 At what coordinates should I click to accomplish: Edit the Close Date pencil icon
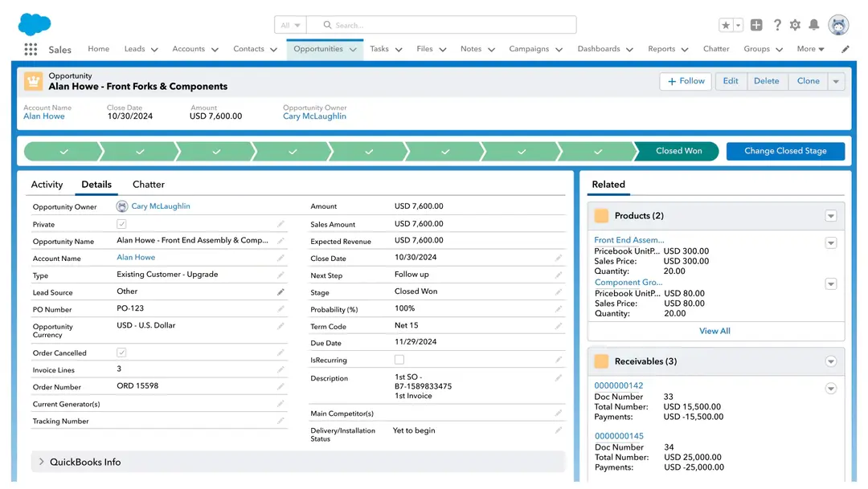(559, 258)
